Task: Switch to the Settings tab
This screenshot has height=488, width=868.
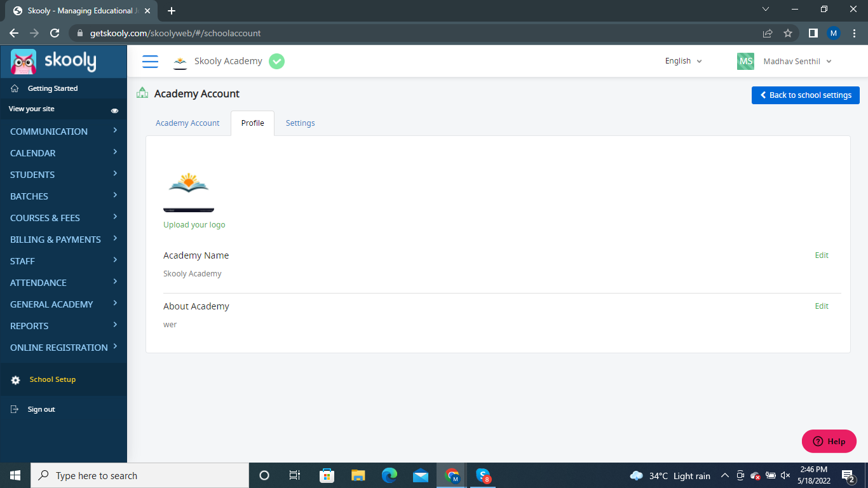Action: point(300,123)
